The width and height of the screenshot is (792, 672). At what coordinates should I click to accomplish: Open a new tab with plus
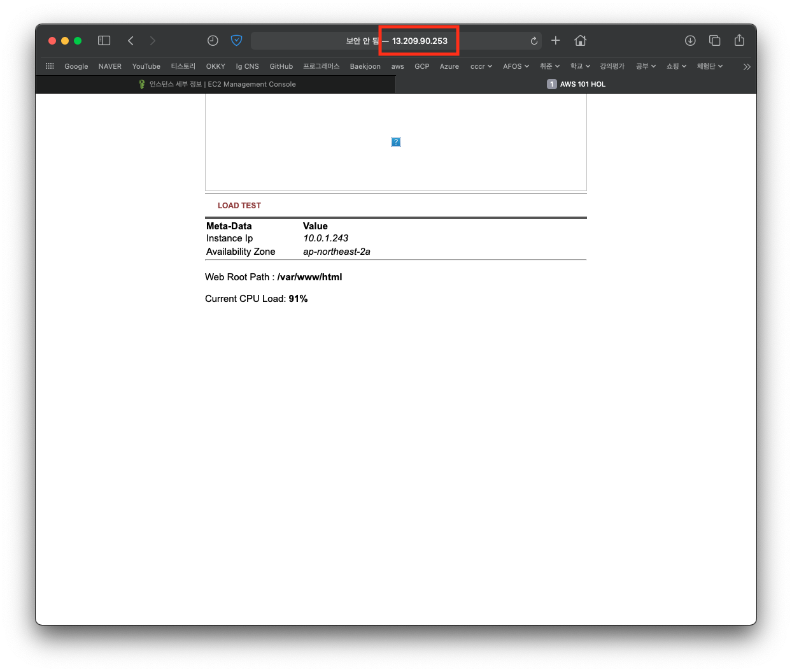[x=555, y=41]
